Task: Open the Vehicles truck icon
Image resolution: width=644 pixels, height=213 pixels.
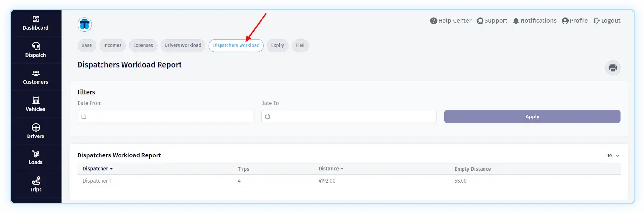Action: point(36,100)
